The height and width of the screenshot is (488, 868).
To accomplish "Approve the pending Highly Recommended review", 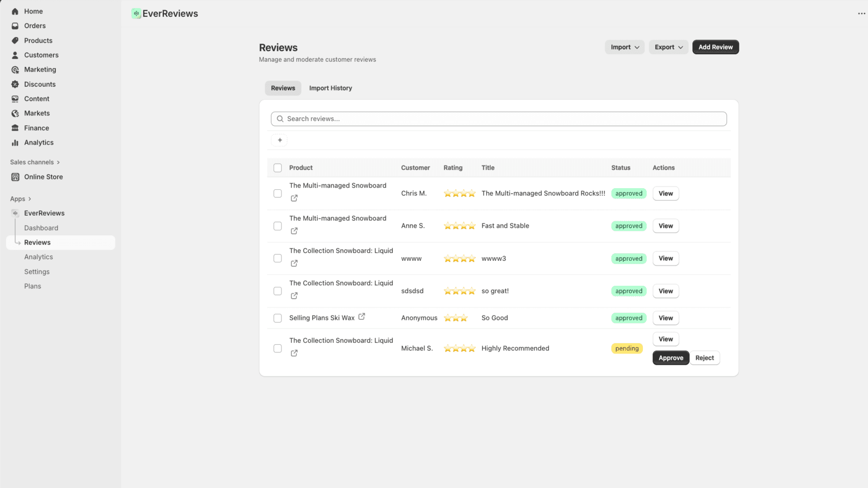I will coord(671,358).
